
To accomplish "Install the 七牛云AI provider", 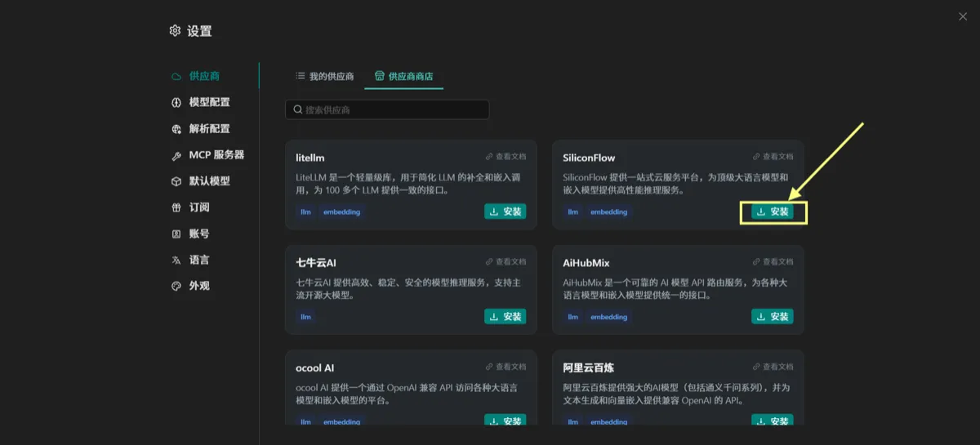I will point(506,317).
